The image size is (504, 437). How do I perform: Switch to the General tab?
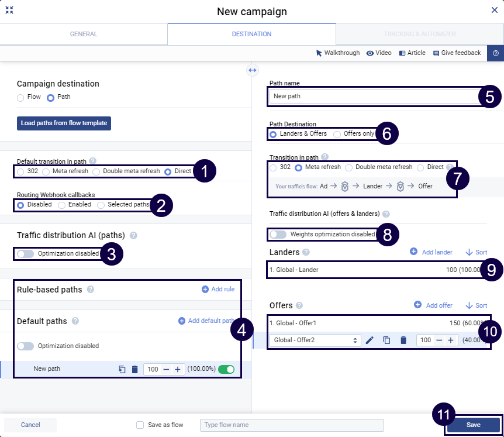click(84, 34)
